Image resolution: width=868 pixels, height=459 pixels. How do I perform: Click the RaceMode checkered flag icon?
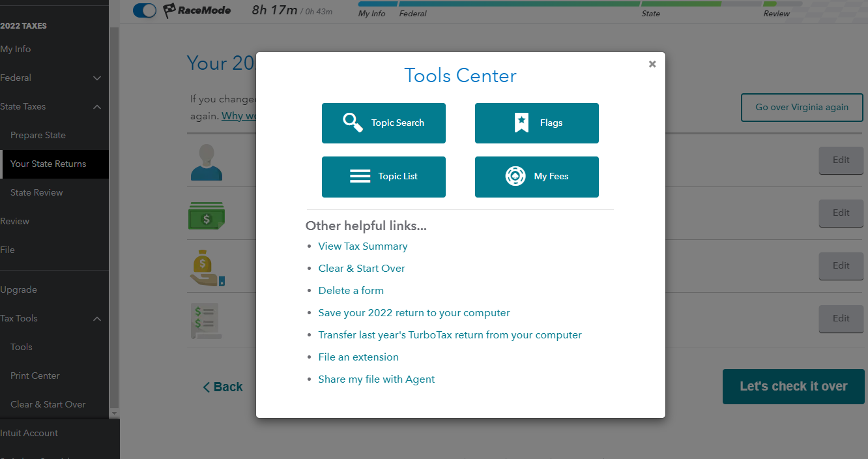click(169, 10)
